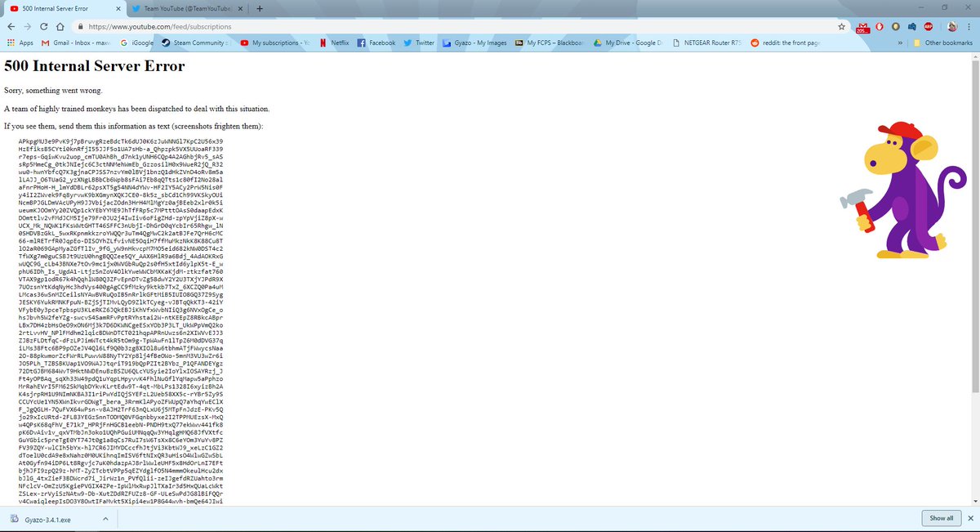Image resolution: width=980 pixels, height=532 pixels.
Task: Click the 500 Internal Server Error heading
Action: click(x=95, y=66)
